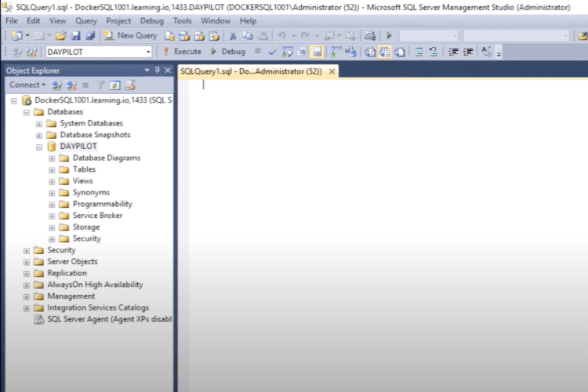Image resolution: width=588 pixels, height=392 pixels.
Task: Click the Execute button
Action: tap(183, 52)
